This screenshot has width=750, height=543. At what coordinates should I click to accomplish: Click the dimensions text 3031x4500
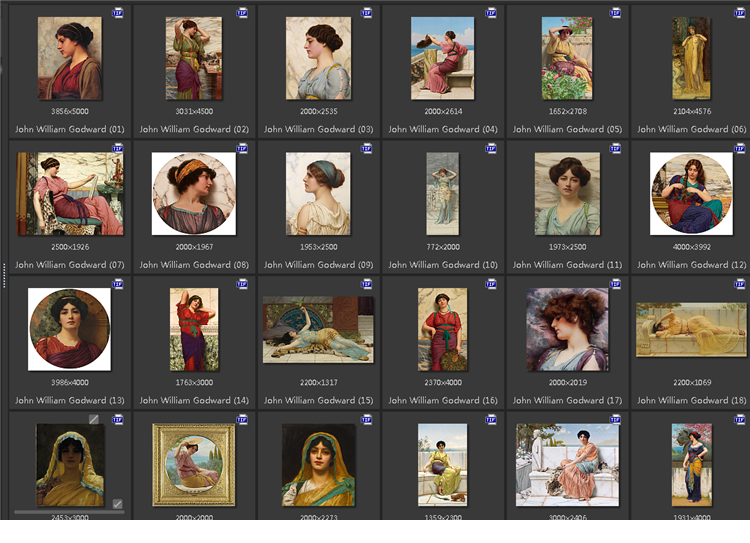tap(194, 111)
